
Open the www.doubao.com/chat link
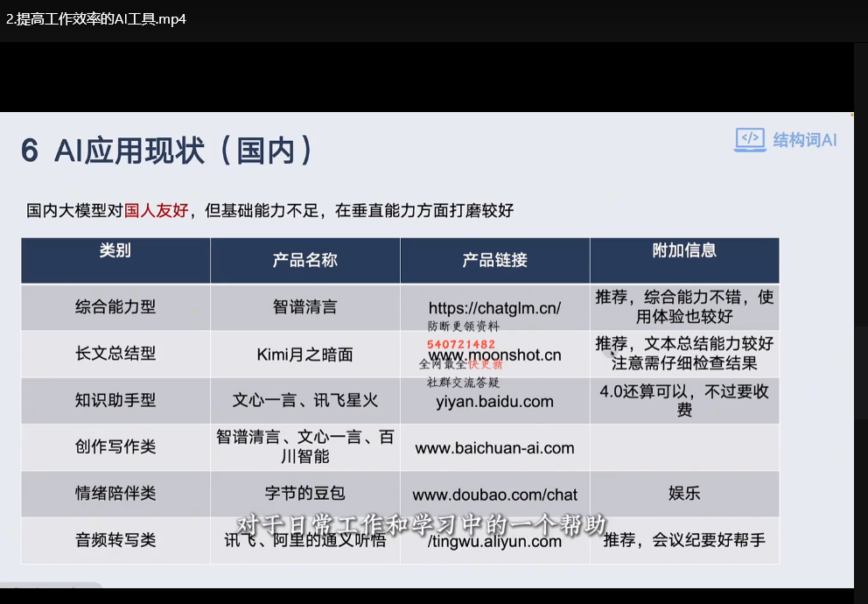point(495,495)
